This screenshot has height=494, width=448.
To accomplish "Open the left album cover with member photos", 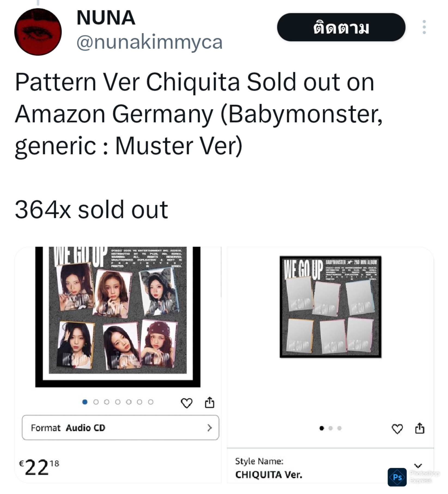I will click(x=118, y=316).
